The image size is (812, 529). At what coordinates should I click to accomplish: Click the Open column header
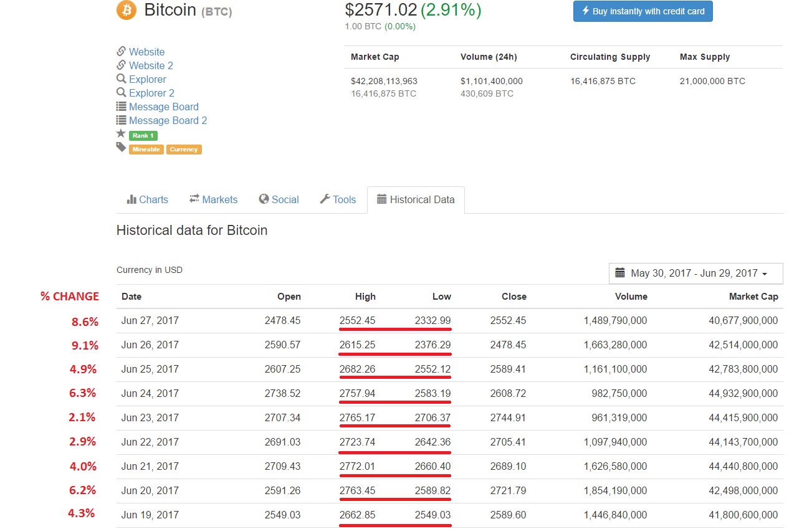coord(289,297)
